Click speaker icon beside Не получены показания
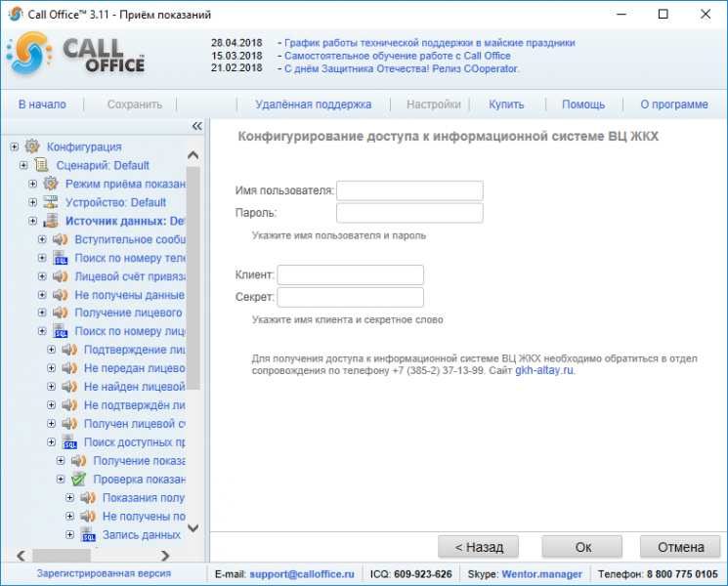 88,516
